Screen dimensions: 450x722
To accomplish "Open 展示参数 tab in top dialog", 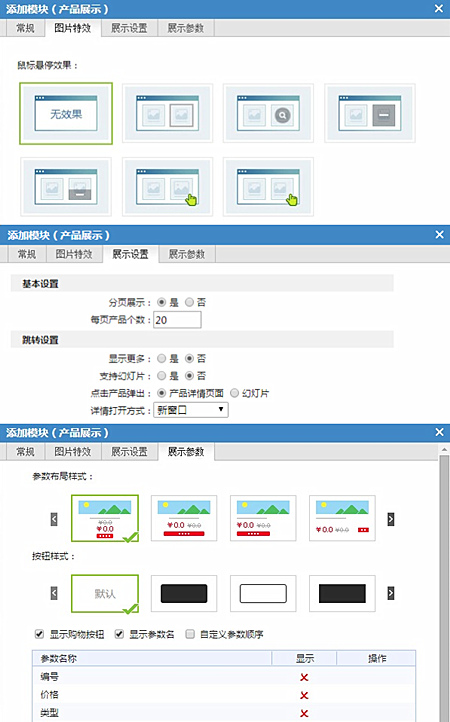I will click(186, 28).
